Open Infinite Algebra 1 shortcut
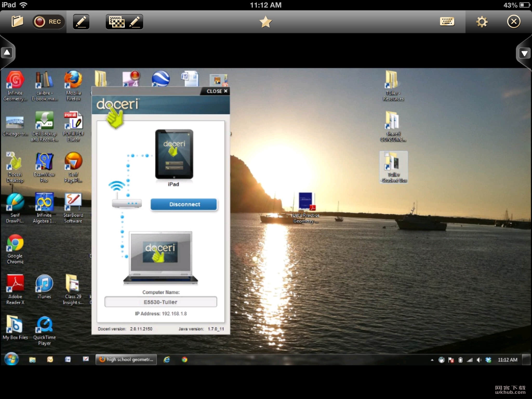532x399 pixels. (x=44, y=208)
